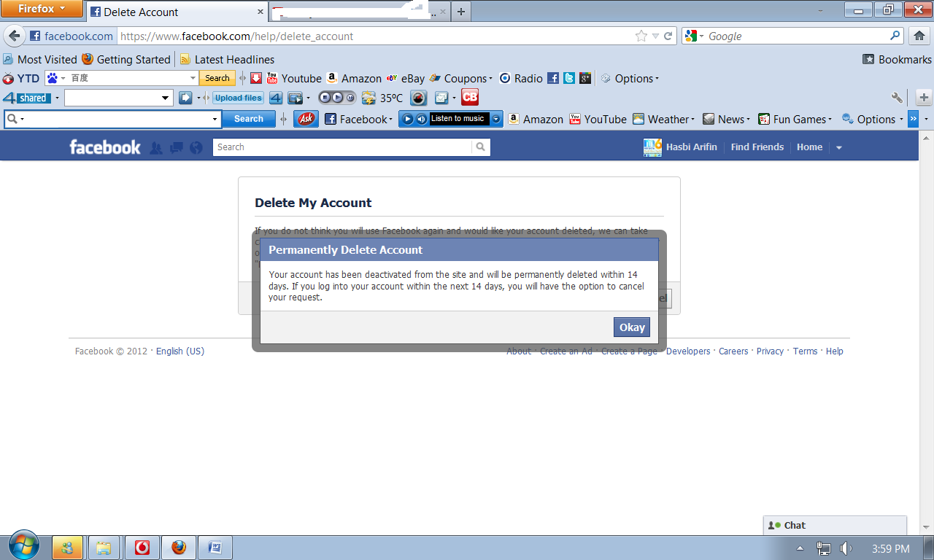This screenshot has width=934, height=560.
Task: Click the Facebook search field
Action: coord(343,147)
